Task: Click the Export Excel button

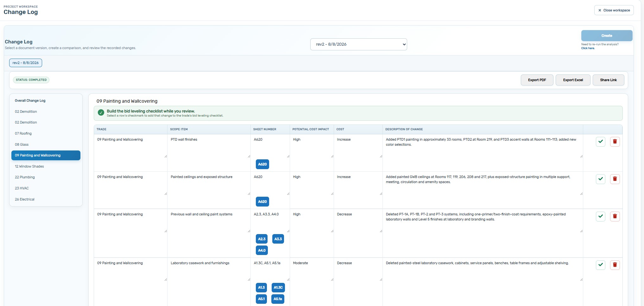Action: [573, 80]
